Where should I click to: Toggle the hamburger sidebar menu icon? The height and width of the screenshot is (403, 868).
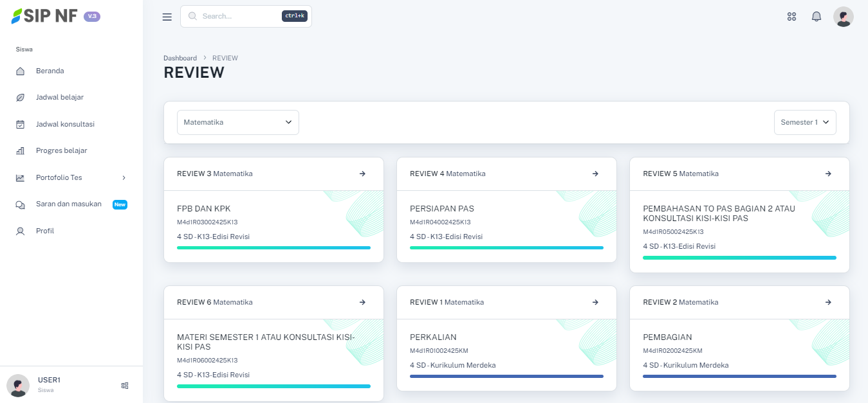pos(167,17)
